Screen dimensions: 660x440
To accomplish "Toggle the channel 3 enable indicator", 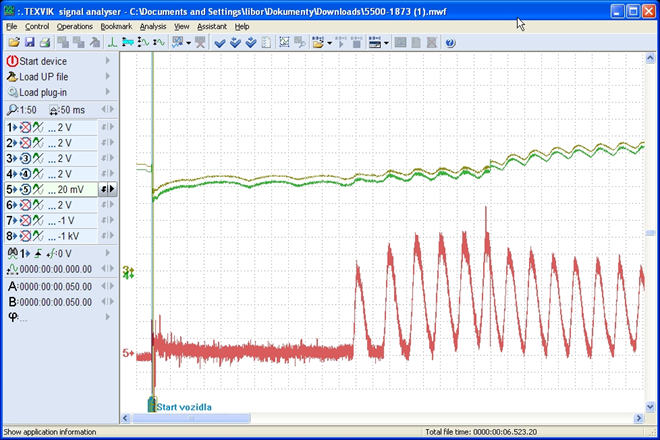I will click(x=26, y=158).
